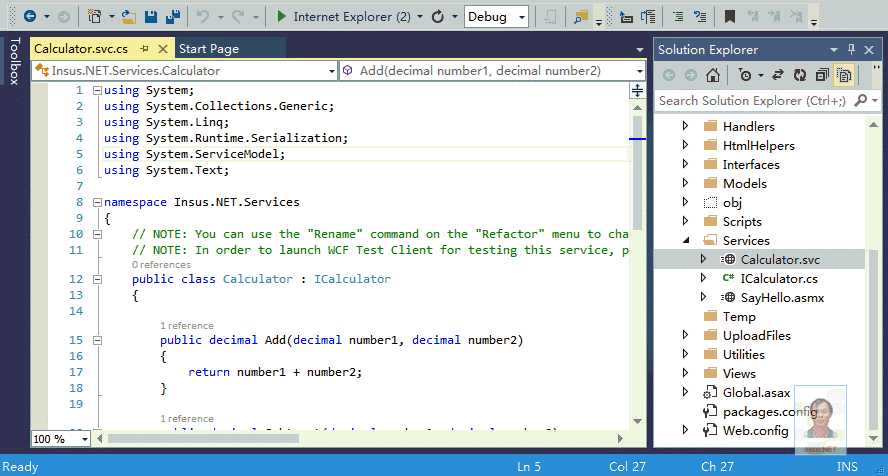Click the Redo arrow icon

(238, 17)
